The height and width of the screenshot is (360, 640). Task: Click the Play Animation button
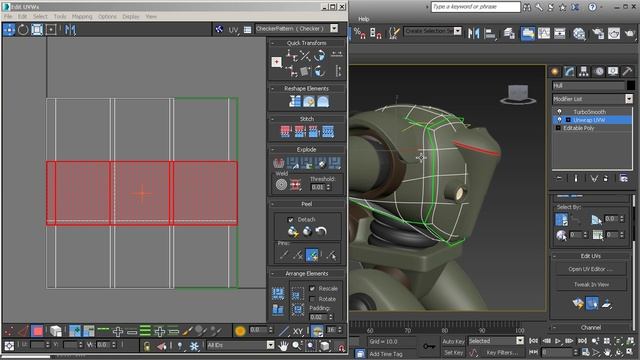click(x=558, y=341)
